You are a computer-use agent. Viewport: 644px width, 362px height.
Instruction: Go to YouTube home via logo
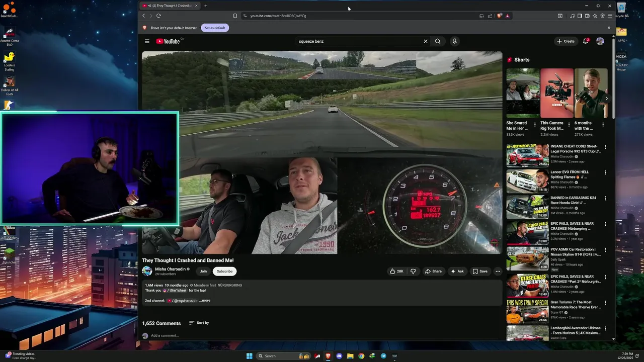click(x=168, y=41)
